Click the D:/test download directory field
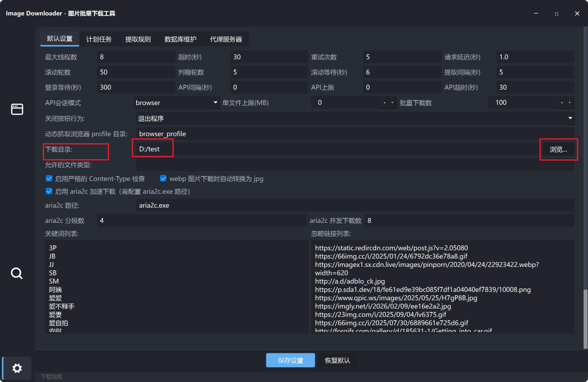The height and width of the screenshot is (382, 588). click(338, 149)
